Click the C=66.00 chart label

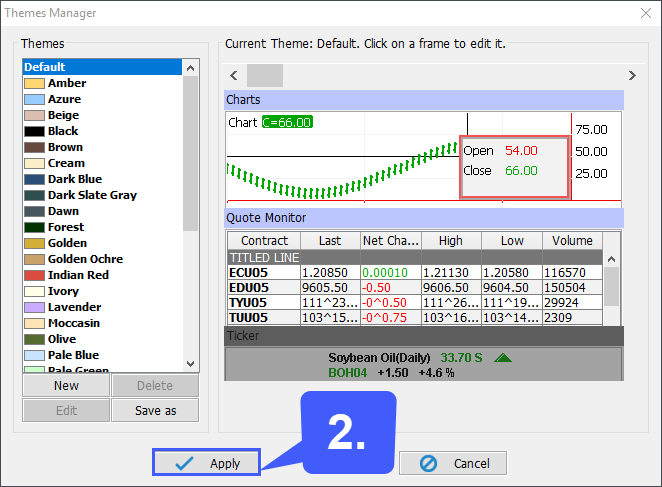pos(288,122)
